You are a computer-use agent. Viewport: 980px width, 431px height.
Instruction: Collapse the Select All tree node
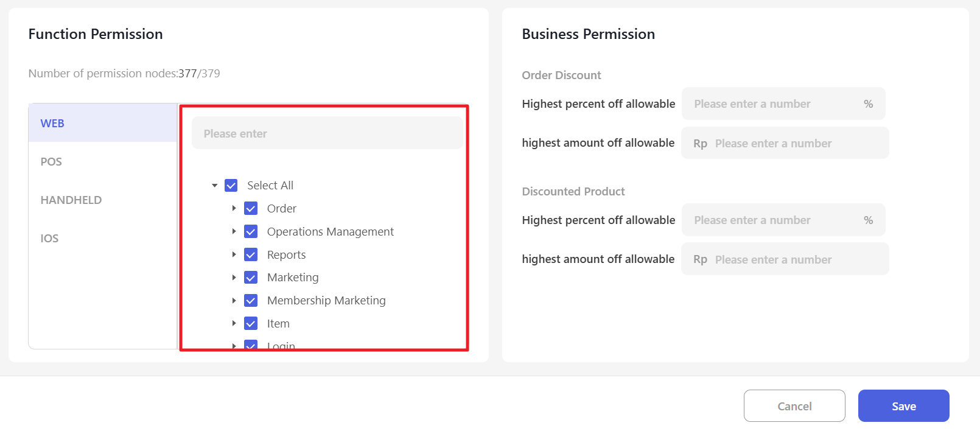click(x=214, y=186)
